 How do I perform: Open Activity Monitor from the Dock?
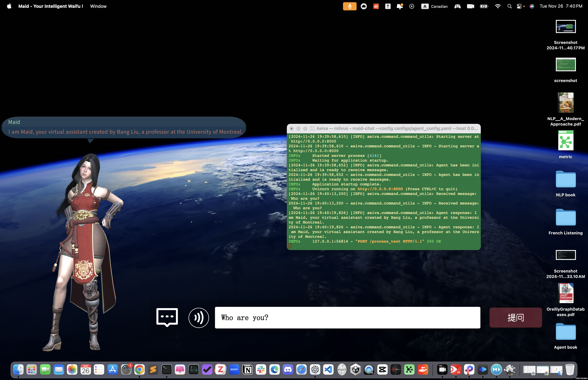pyautogui.click(x=193, y=369)
